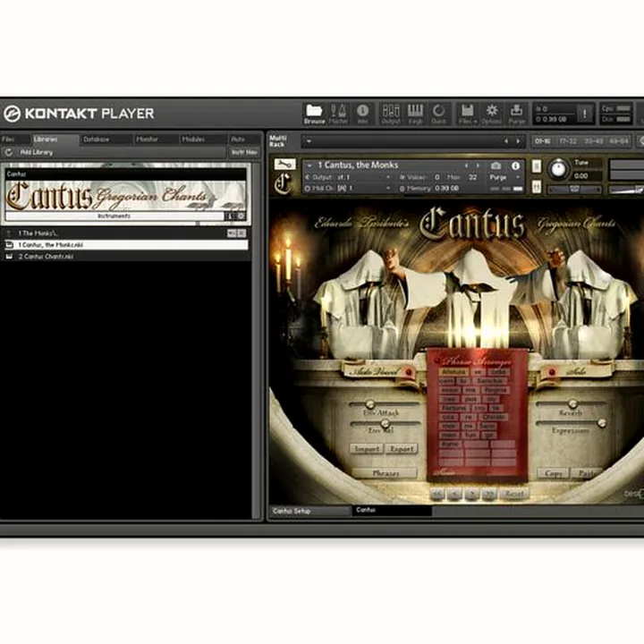Image resolution: width=644 pixels, height=644 pixels.
Task: Open the Multi Rack name dropdown
Action: click(309, 141)
